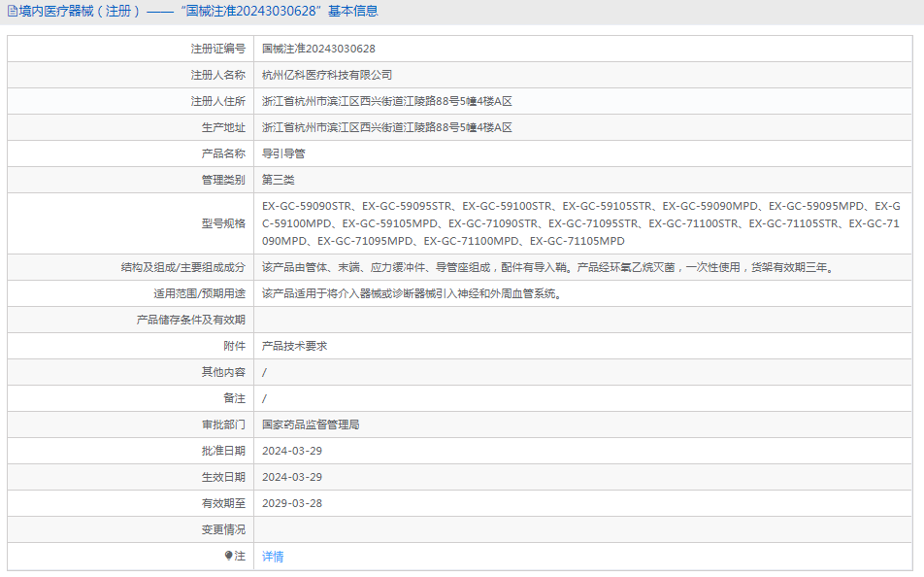
Task: Click the 注册证编号 label
Action: coord(218,49)
